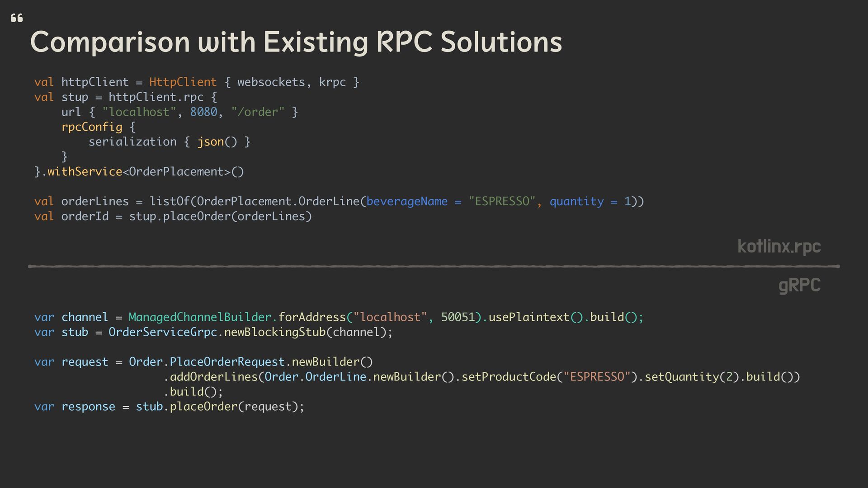This screenshot has width=868, height=488.
Task: Click newBlockingStub method
Action: [x=274, y=332]
